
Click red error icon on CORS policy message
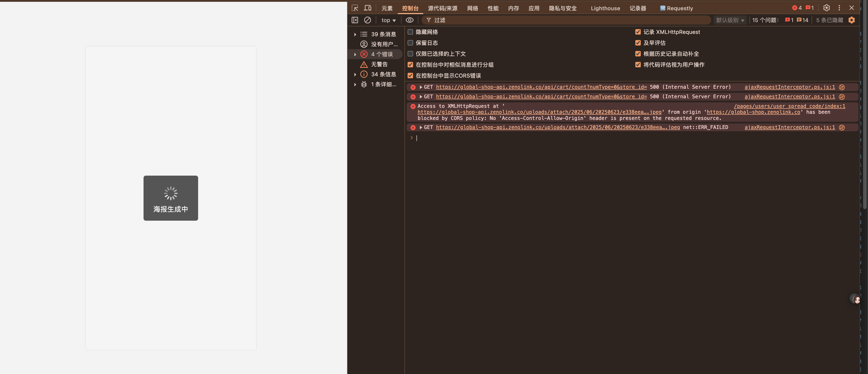point(413,106)
